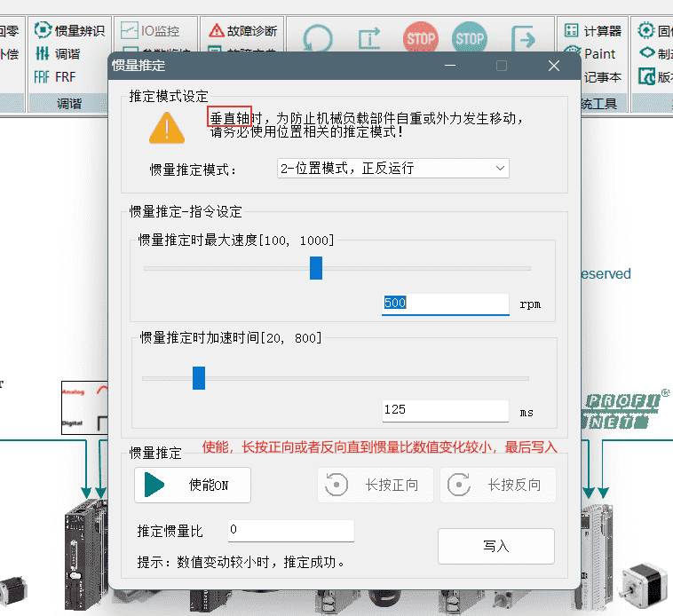
Task: Click the exit arrow icon in the toolbar
Action: click(524, 39)
